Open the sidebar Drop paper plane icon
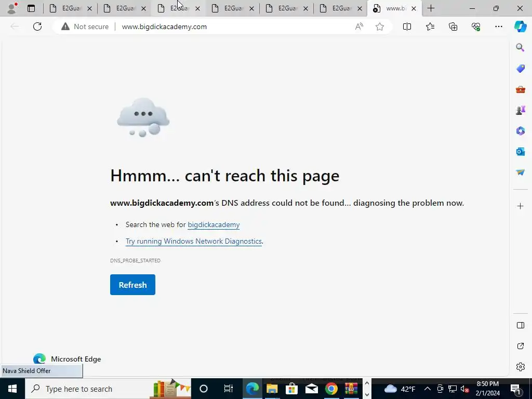 [x=520, y=172]
